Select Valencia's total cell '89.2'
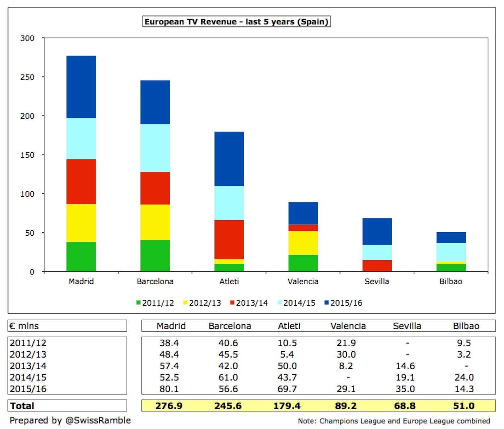Image resolution: width=504 pixels, height=429 pixels. click(x=346, y=406)
